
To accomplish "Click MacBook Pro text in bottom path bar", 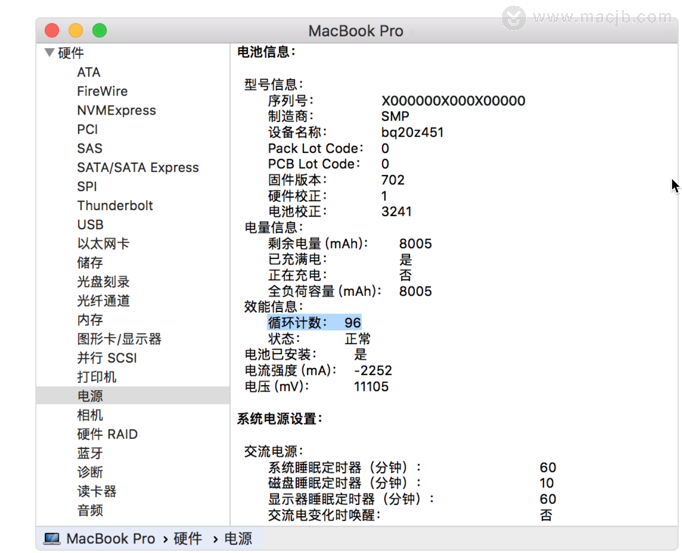I will pos(110,539).
